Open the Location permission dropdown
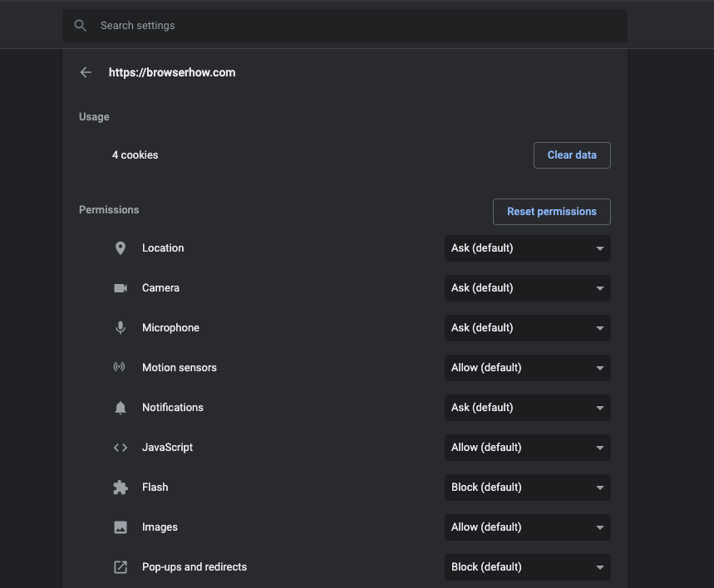Viewport: 714px width, 588px height. [x=527, y=248]
